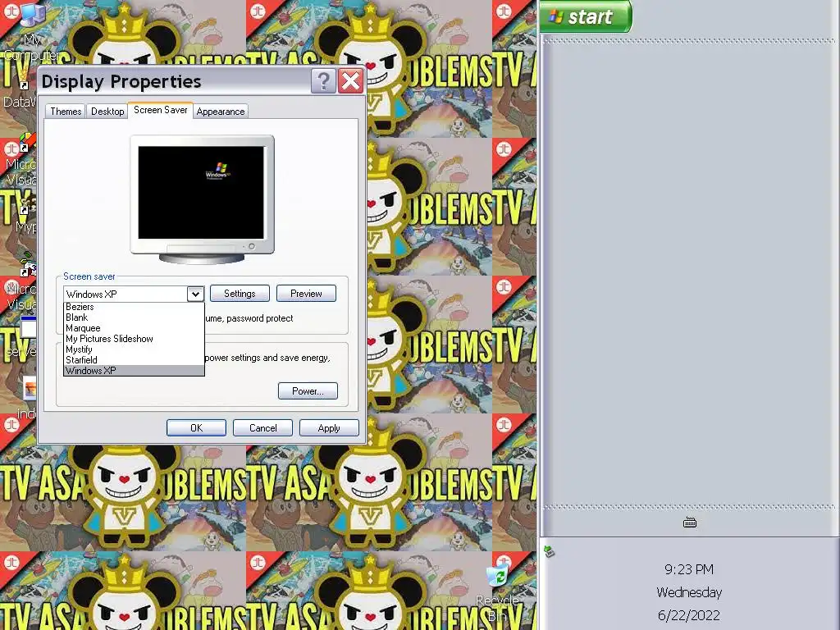Screen dimensions: 840x630
Task: Choose Beziers from the screen saver list
Action: pos(134,307)
